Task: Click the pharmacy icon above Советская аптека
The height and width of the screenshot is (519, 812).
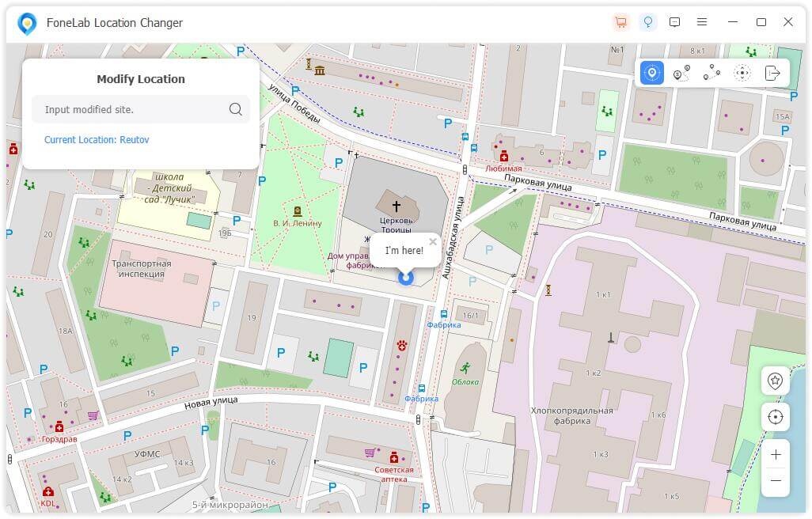Action: [394, 457]
